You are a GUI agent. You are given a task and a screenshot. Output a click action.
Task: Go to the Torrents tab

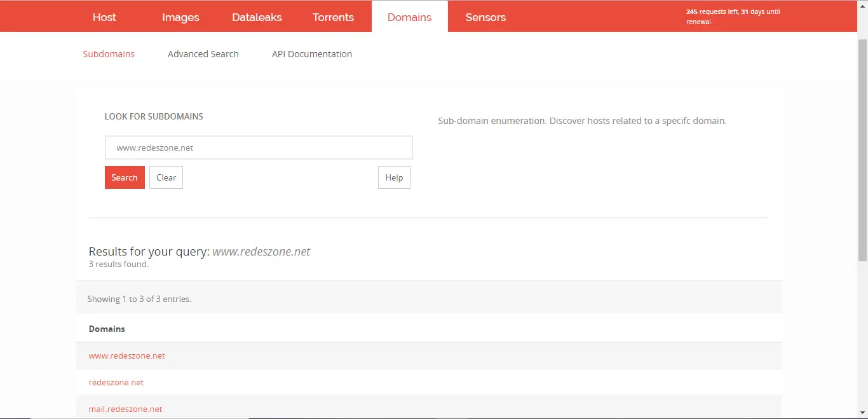coord(333,17)
